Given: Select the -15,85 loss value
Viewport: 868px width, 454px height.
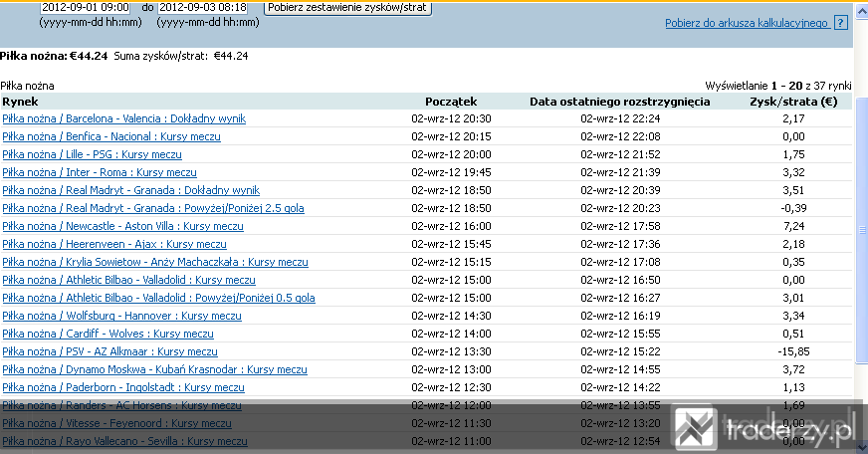Looking at the screenshot, I should pyautogui.click(x=793, y=351).
